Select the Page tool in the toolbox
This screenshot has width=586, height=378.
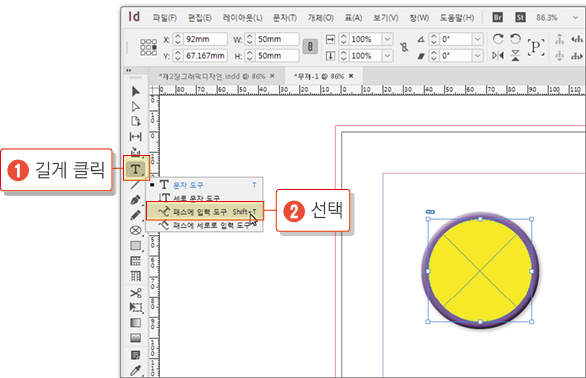click(x=136, y=122)
